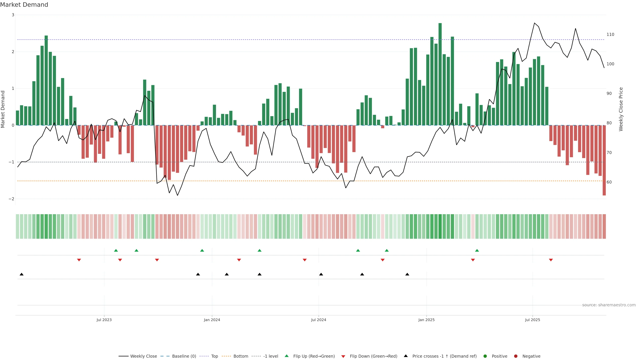644x362 pixels.
Task: Click the Price crosses -1 legend triangle
Action: click(406, 356)
